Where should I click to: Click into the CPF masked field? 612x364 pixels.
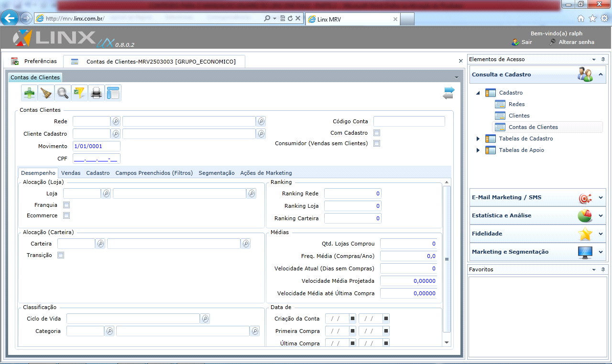97,159
